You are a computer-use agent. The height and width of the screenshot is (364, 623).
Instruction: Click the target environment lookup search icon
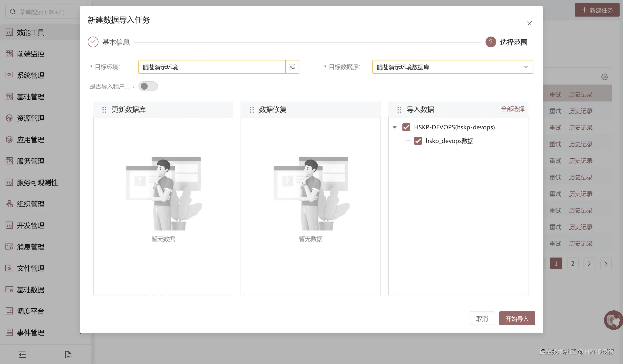click(292, 67)
